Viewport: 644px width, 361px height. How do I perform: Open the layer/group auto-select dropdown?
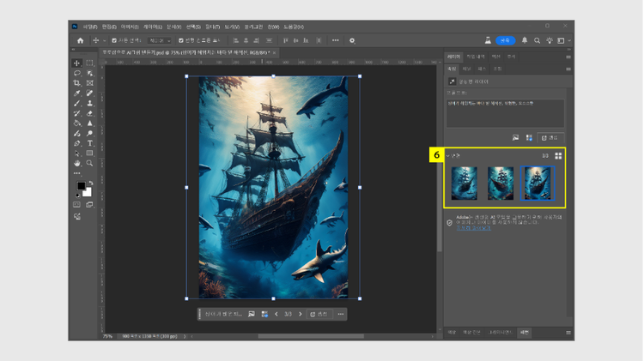[x=159, y=40]
